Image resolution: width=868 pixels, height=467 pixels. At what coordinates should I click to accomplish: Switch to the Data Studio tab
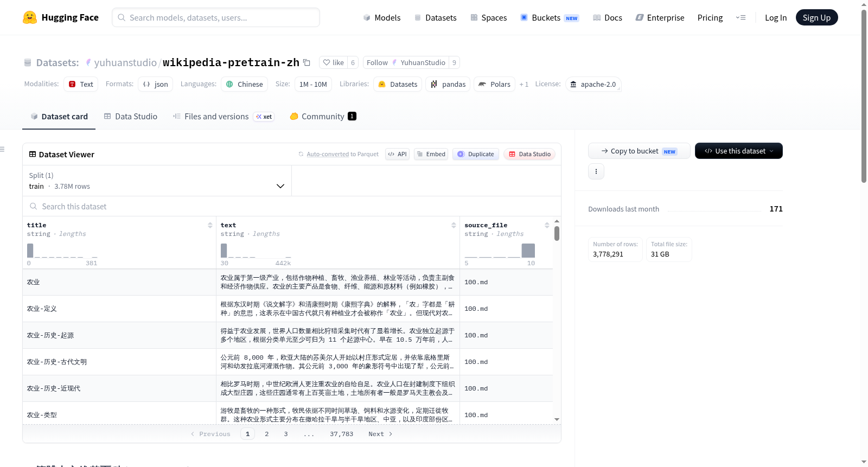(131, 116)
